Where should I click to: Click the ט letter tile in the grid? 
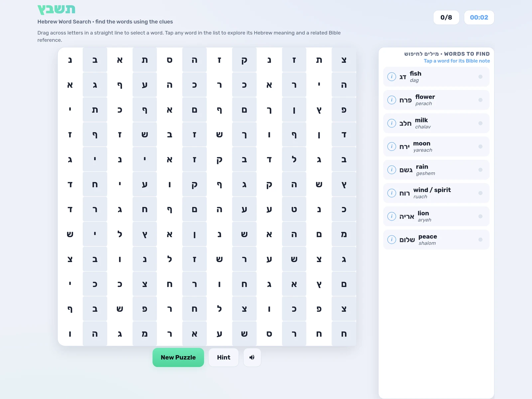[294, 209]
